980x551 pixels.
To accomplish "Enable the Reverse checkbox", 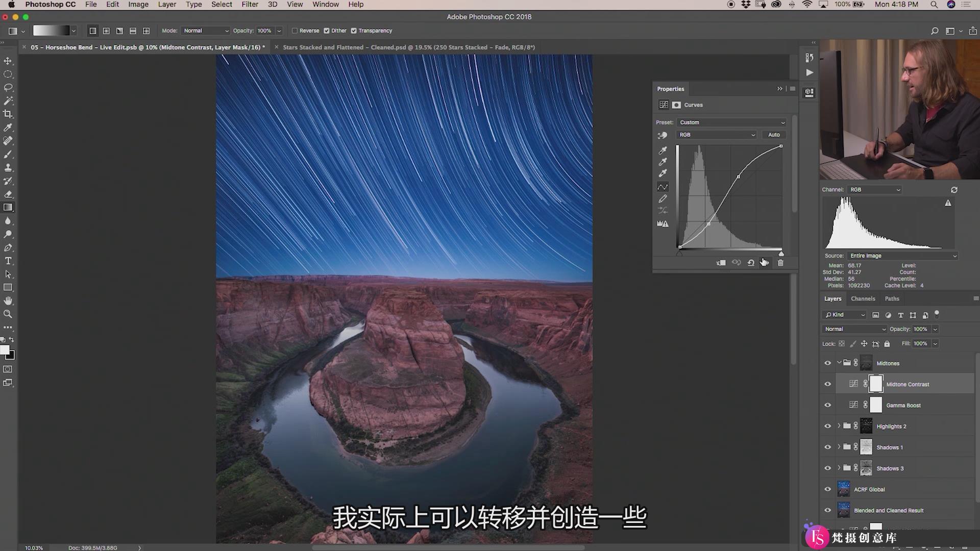I will pyautogui.click(x=294, y=30).
